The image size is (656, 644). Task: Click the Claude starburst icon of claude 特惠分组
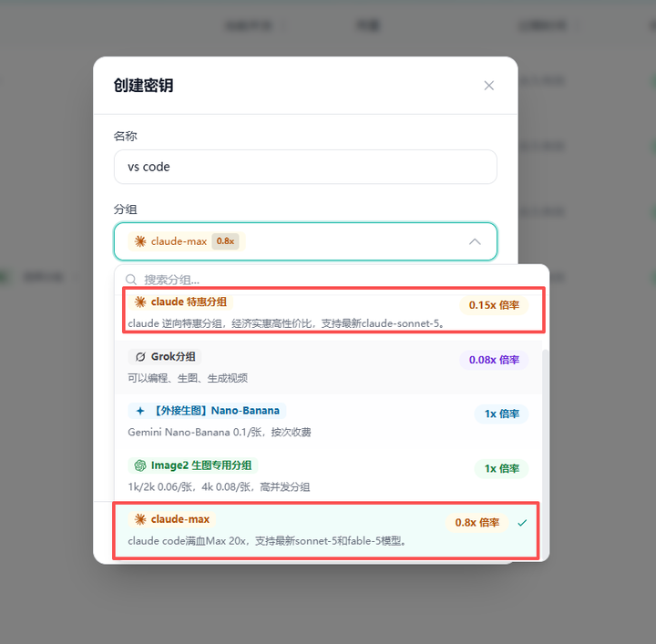(x=140, y=302)
